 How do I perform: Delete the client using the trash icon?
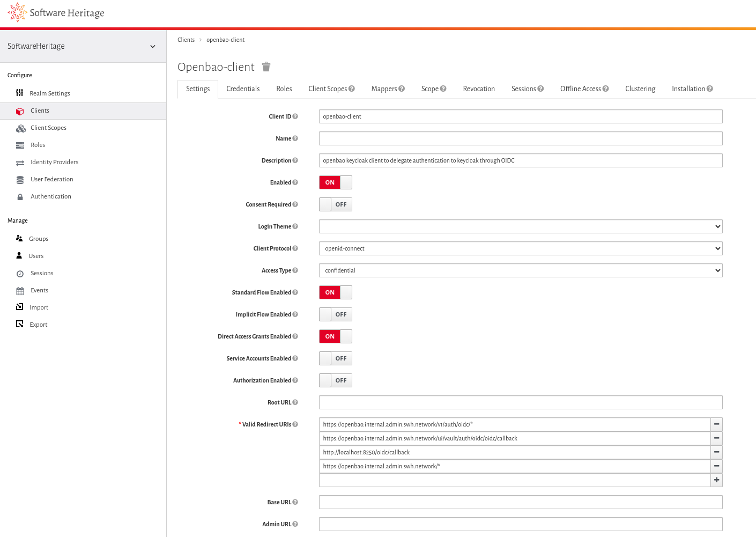coord(266,67)
